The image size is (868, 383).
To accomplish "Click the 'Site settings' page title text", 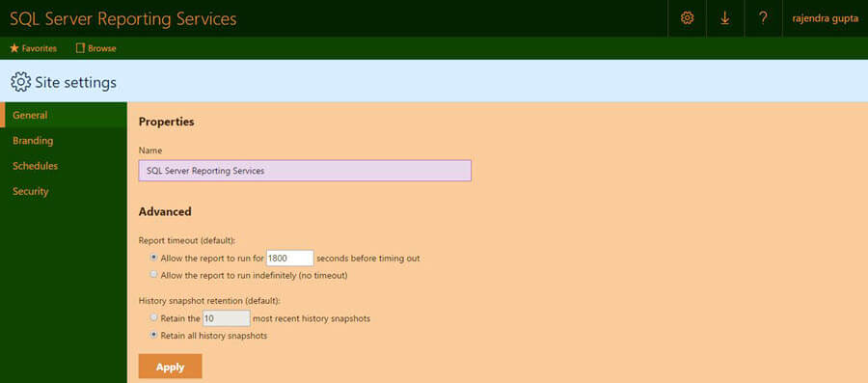I will (x=76, y=82).
